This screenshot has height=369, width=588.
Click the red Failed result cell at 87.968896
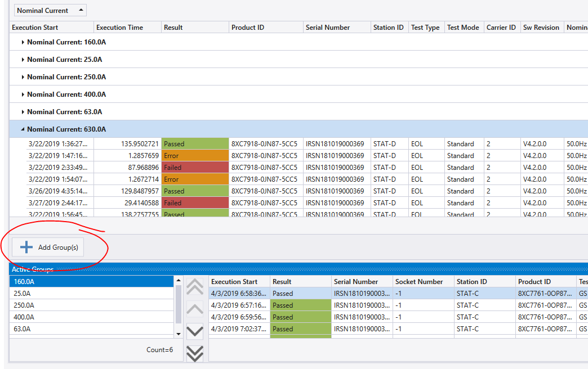[195, 168]
